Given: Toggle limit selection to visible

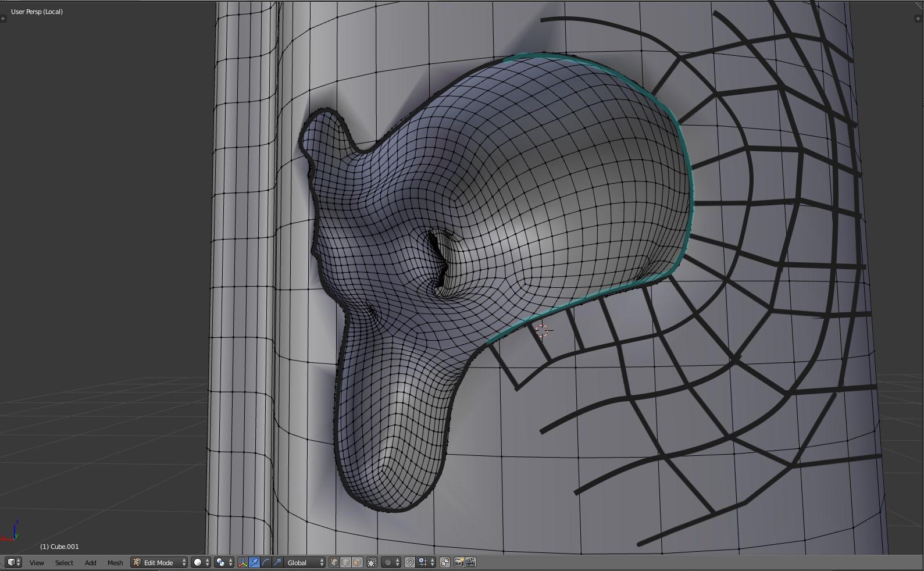Looking at the screenshot, I should (372, 562).
